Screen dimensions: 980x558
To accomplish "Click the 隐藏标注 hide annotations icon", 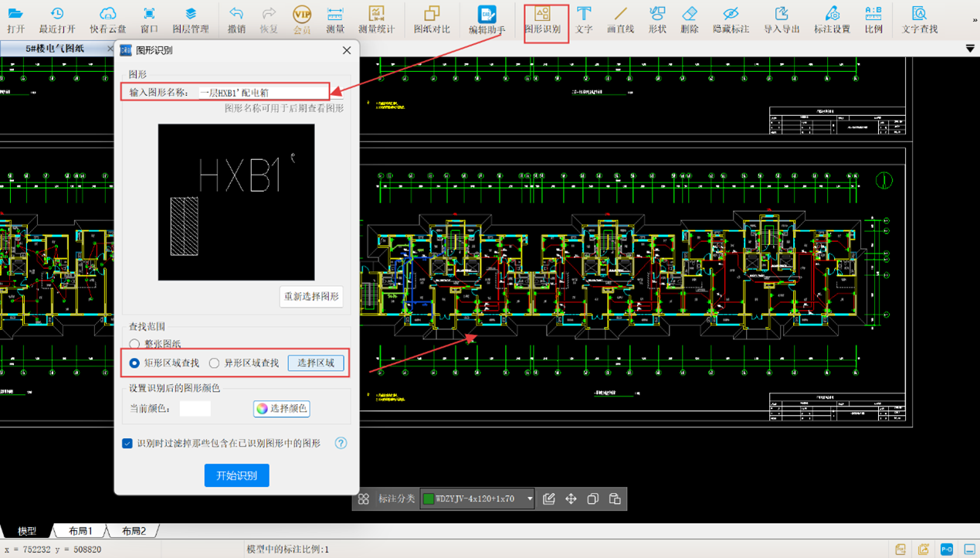I will 730,20.
